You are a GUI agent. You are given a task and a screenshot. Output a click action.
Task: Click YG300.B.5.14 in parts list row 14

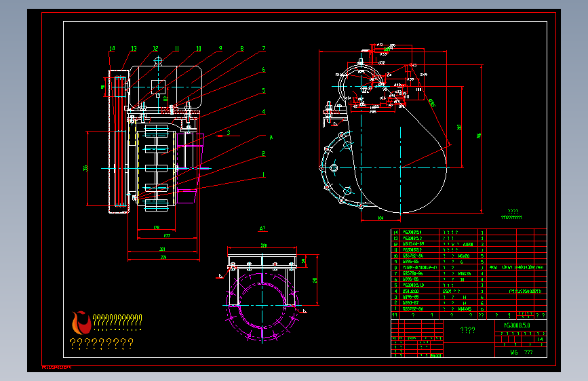[x=412, y=233]
